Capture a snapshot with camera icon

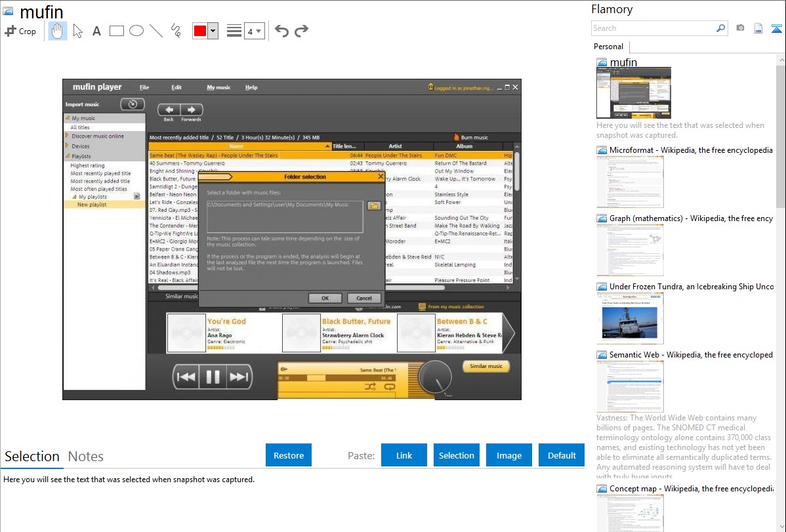point(740,28)
